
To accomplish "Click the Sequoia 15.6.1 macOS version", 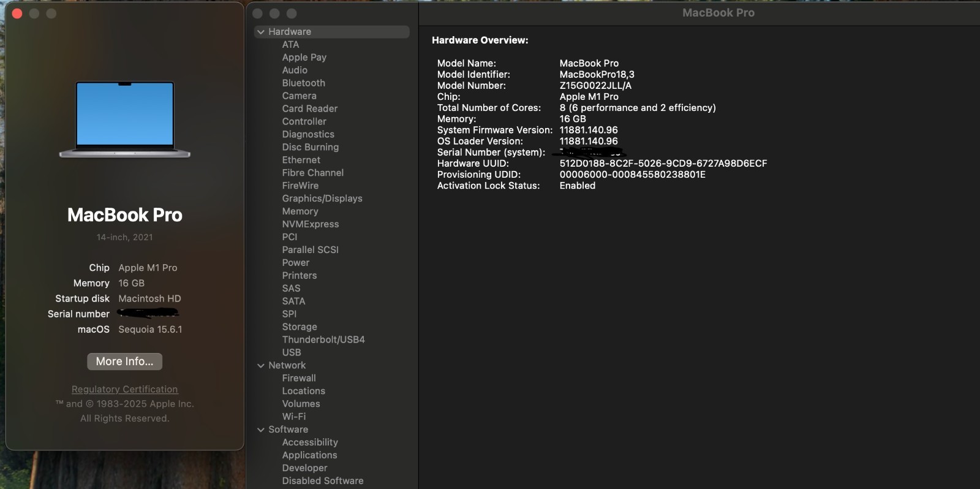I will point(150,330).
